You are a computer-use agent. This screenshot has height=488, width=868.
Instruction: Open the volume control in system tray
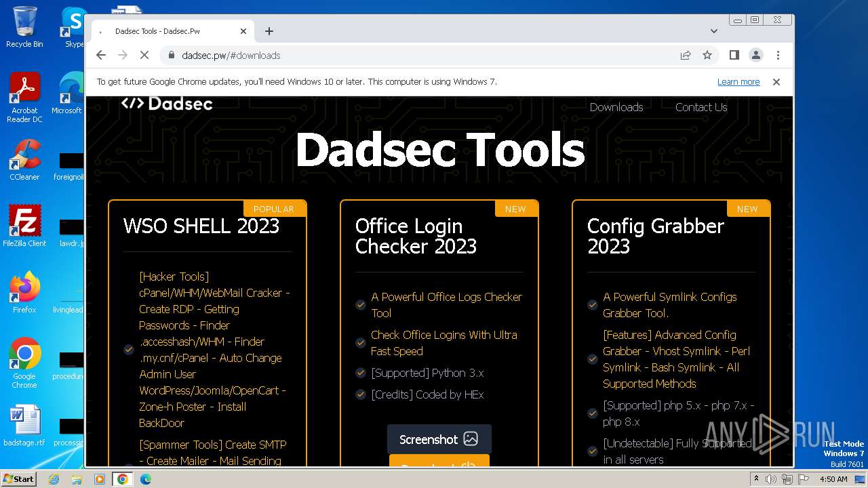pyautogui.click(x=771, y=479)
